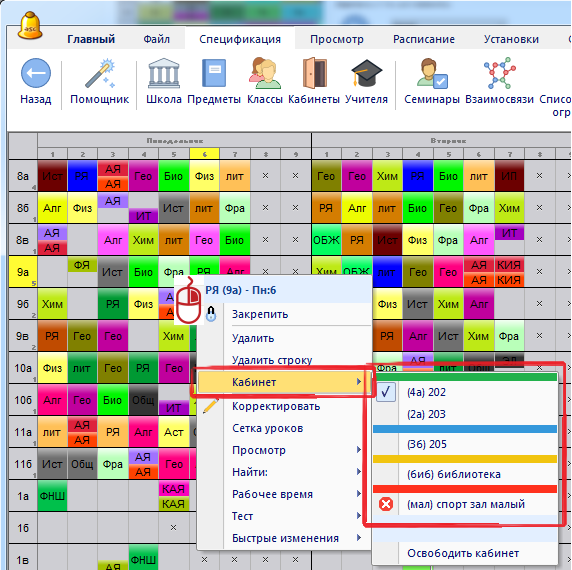572x570 pixels.
Task: Open the Кабинеты door icon
Action: tap(314, 73)
